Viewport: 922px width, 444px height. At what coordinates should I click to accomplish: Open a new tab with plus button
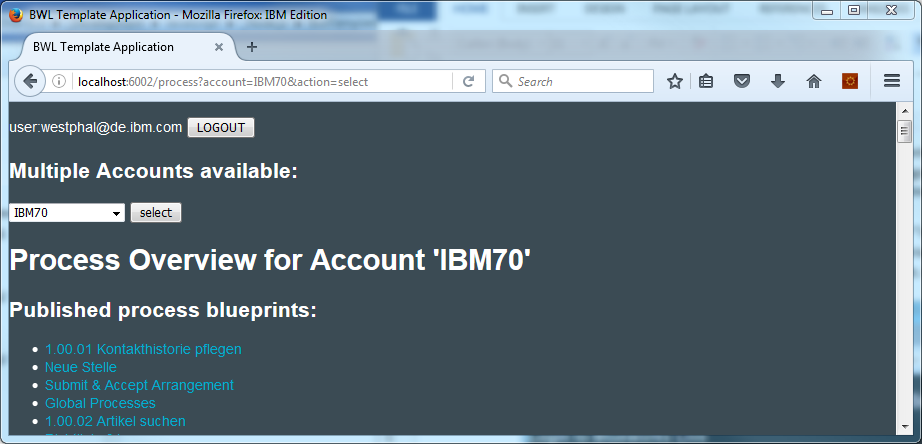point(252,47)
